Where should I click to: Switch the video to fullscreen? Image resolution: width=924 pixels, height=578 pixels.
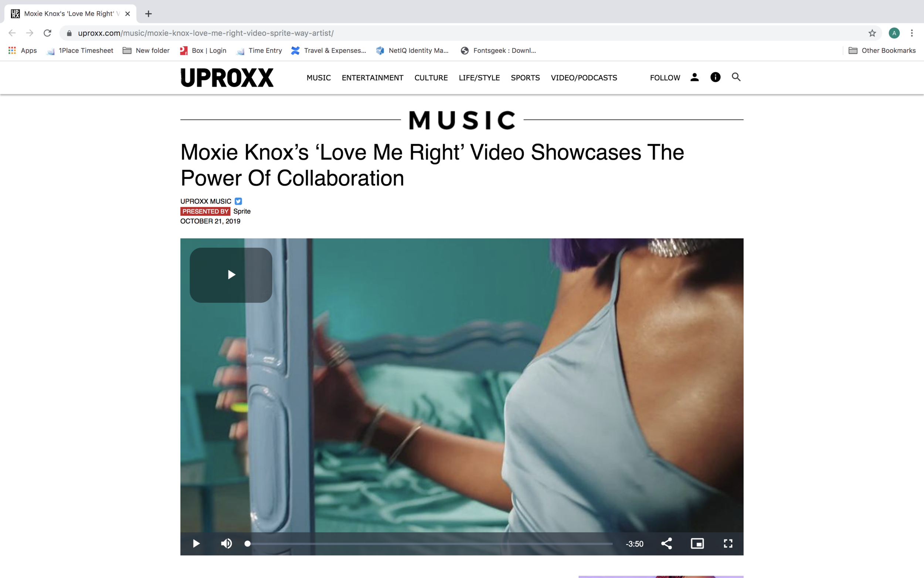(728, 544)
